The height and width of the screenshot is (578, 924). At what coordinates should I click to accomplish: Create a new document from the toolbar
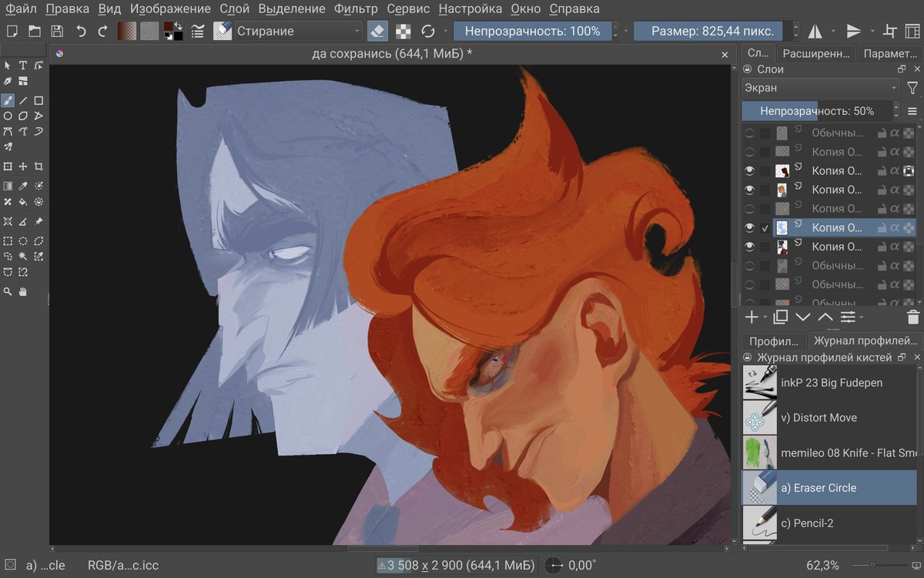12,32
